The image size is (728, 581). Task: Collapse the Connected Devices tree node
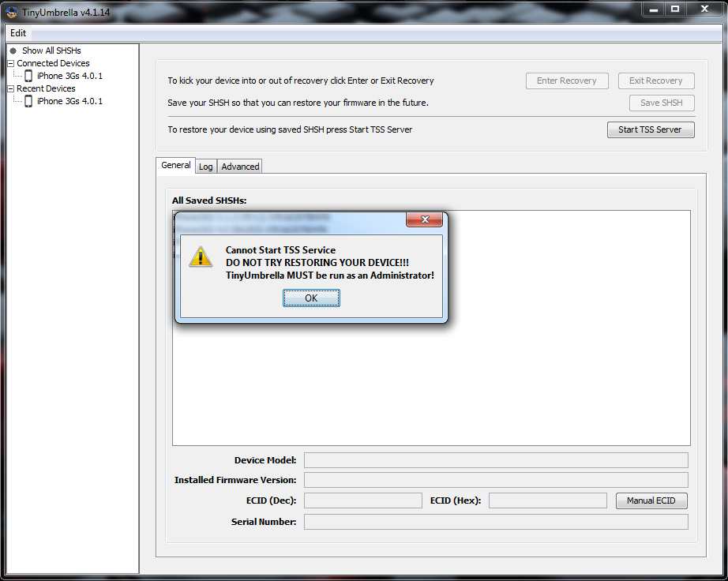[11, 64]
